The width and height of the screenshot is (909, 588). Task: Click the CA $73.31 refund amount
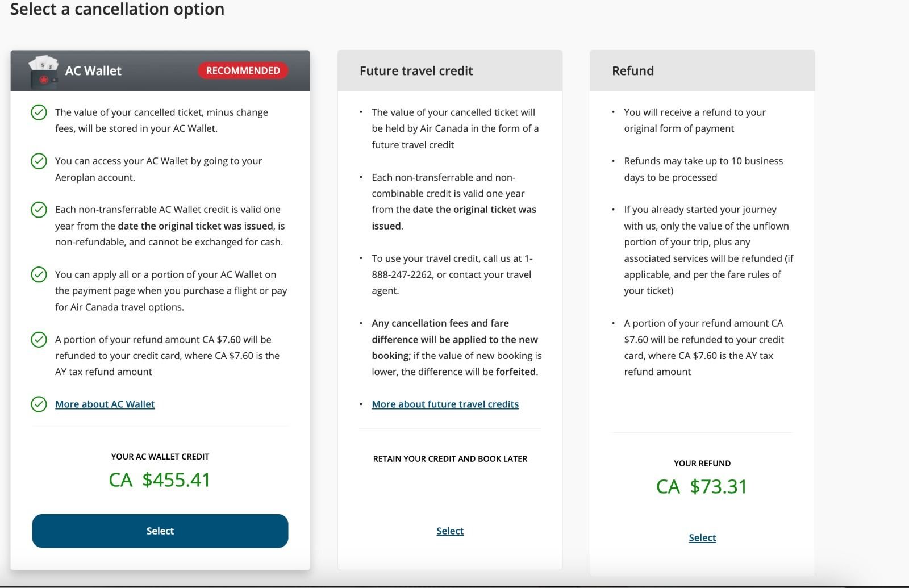[x=702, y=487]
